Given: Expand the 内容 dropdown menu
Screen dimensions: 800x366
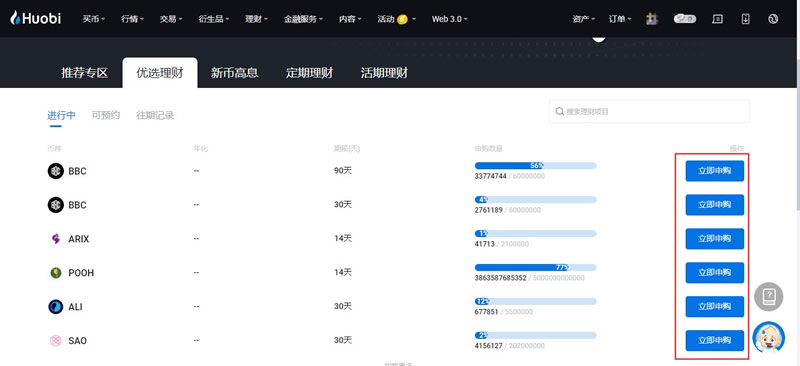Looking at the screenshot, I should click(x=350, y=19).
